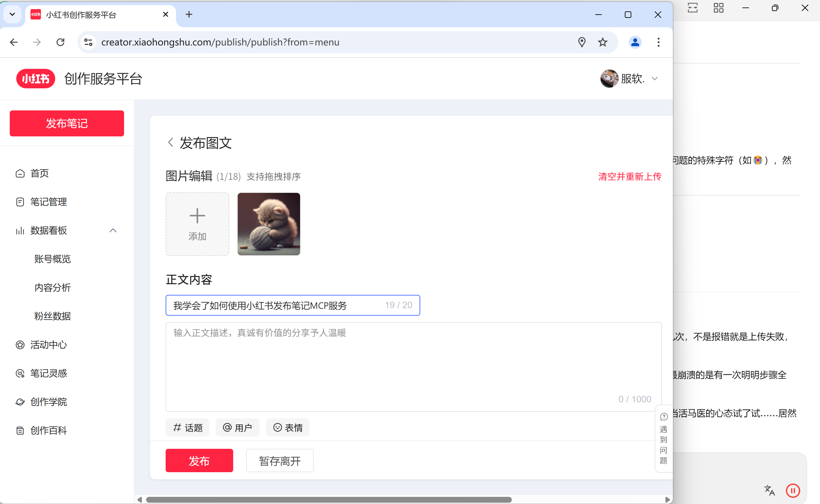Click into the 正文描述 text area

pyautogui.click(x=413, y=363)
